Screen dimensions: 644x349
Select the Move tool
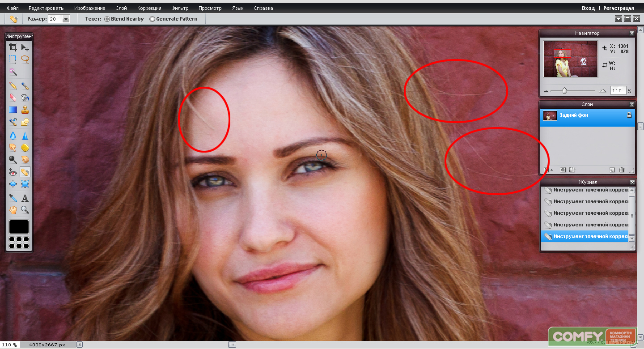(25, 47)
